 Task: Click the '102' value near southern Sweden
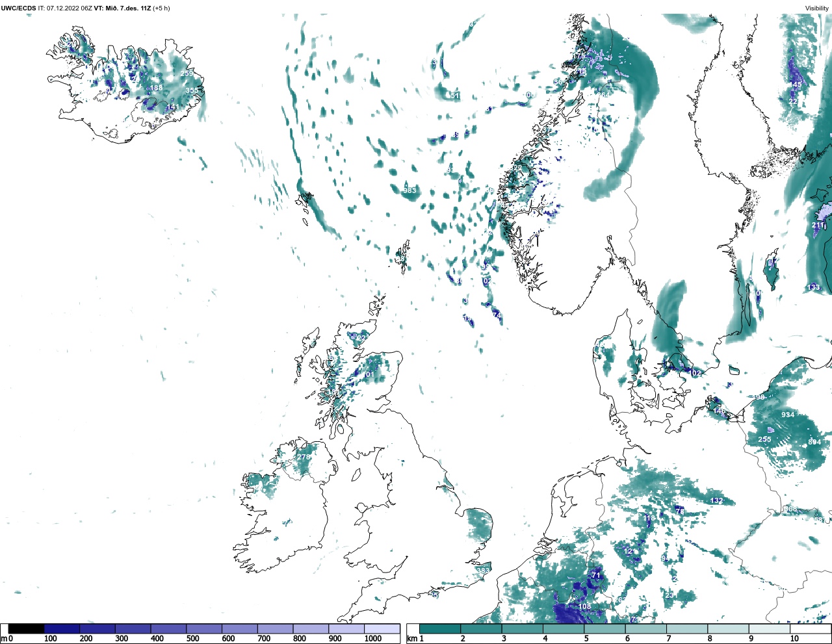click(696, 373)
